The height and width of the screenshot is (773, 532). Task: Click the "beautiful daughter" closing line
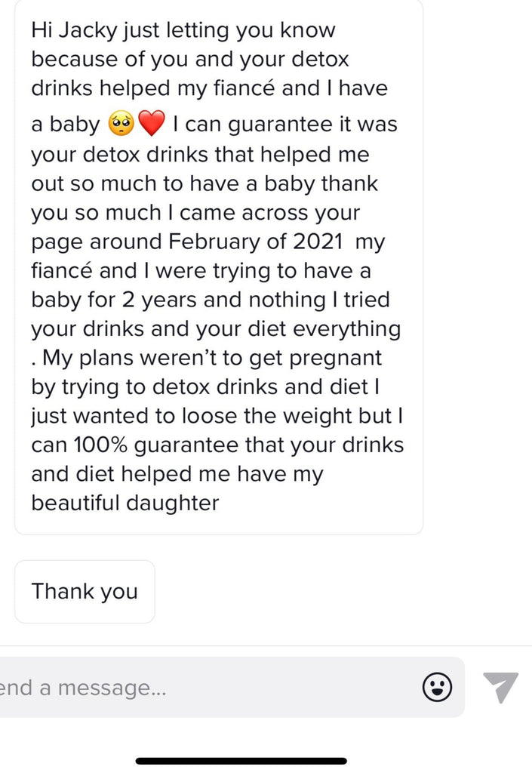(125, 503)
